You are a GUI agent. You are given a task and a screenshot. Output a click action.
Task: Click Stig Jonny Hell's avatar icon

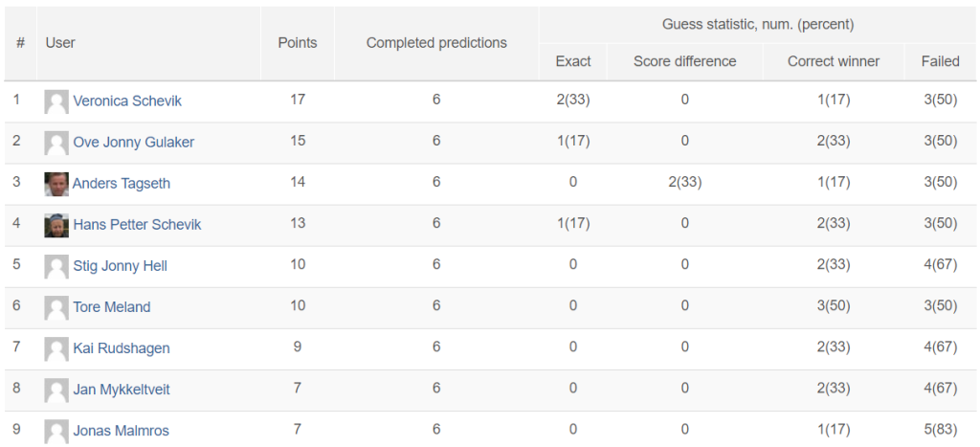point(56,266)
